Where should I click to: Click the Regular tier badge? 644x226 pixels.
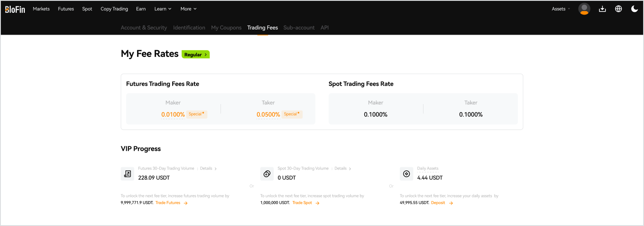(196, 55)
